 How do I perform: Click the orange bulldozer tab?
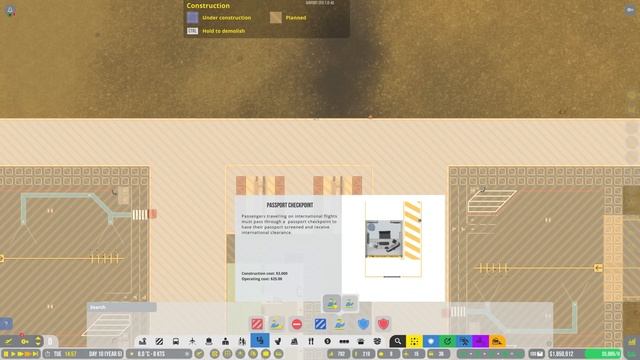[497, 341]
